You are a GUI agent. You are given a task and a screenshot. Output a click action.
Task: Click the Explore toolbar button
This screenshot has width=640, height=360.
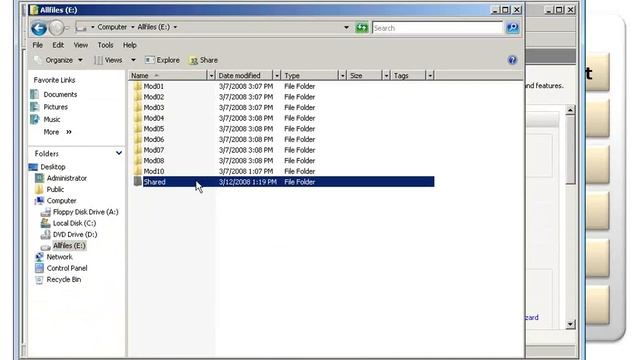coord(162,60)
